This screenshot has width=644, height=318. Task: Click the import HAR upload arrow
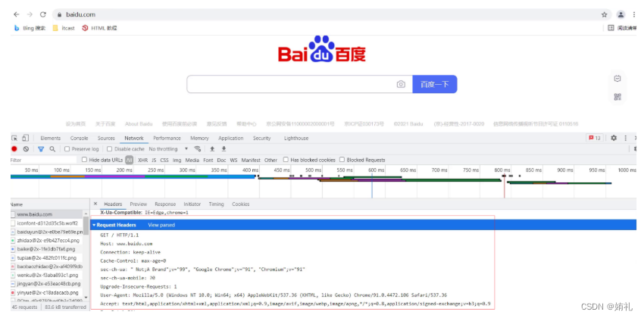pyautogui.click(x=212, y=149)
